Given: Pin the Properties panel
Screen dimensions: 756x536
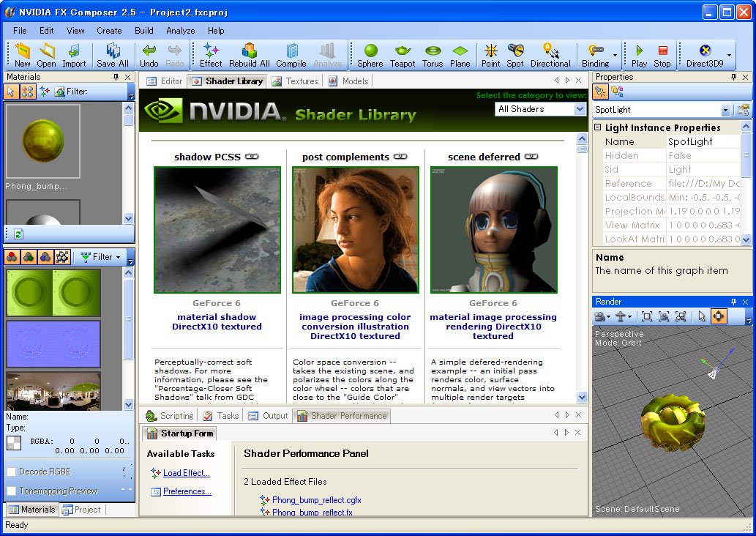Looking at the screenshot, I should click(x=733, y=77).
